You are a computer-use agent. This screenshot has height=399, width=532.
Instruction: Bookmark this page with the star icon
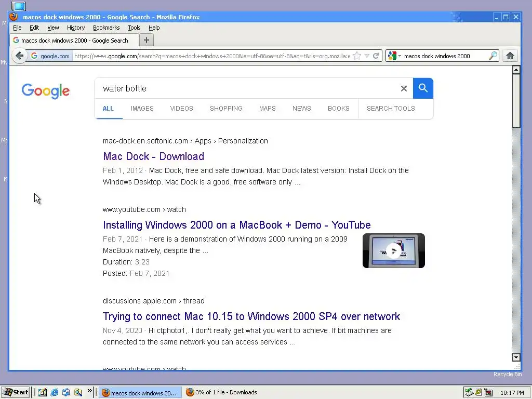click(356, 56)
